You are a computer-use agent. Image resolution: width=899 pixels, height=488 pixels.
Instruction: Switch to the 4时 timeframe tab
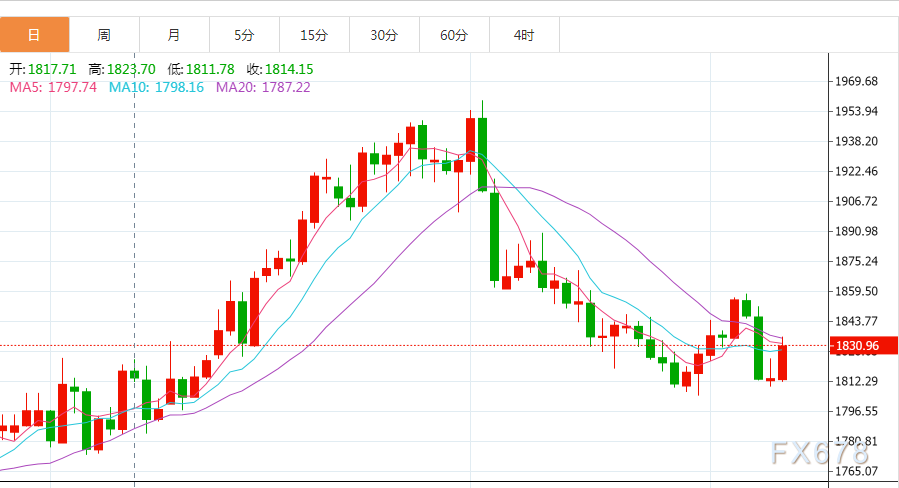[524, 35]
